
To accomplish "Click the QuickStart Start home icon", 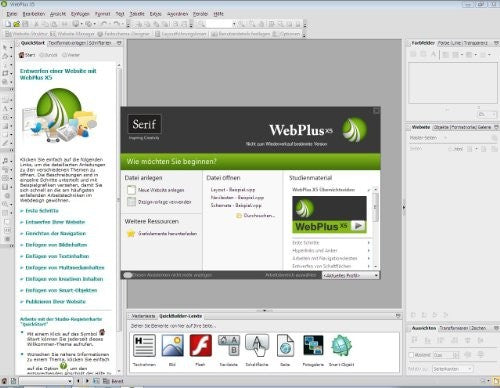I will [x=22, y=55].
